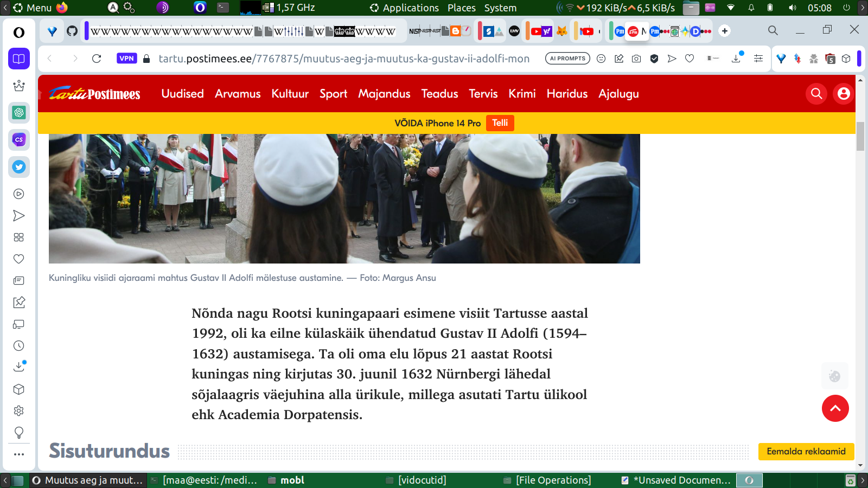Click the page's vertical scrollbar thumb
868x488 pixels.
[x=860, y=137]
